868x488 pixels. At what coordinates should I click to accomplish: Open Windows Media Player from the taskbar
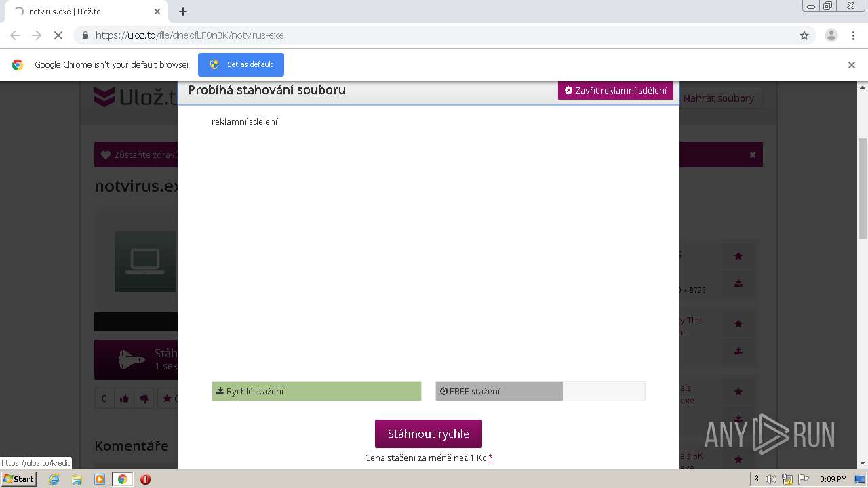coord(100,479)
